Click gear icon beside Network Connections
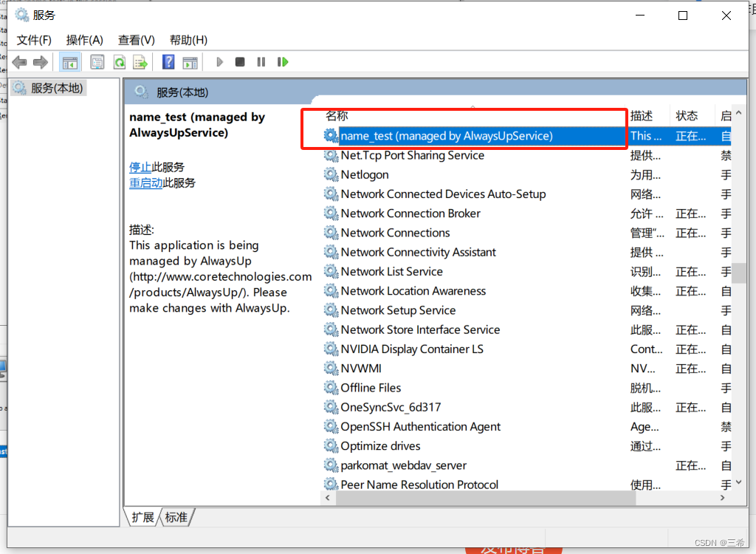The height and width of the screenshot is (554, 756). coord(331,233)
